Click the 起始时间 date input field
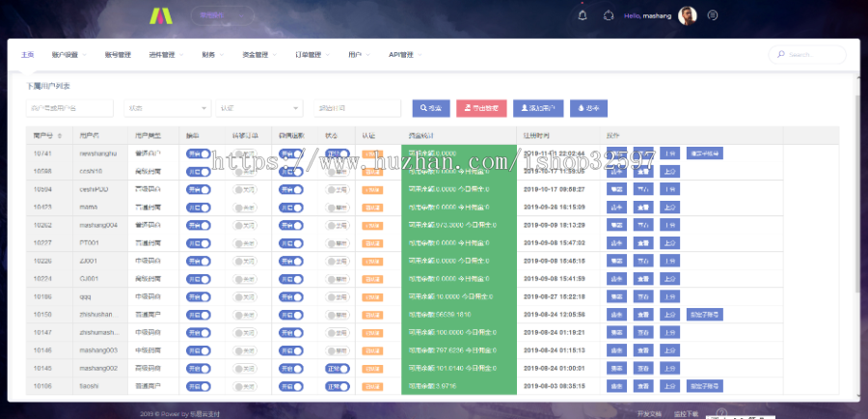Screen dimensions: 868x419 (358, 108)
